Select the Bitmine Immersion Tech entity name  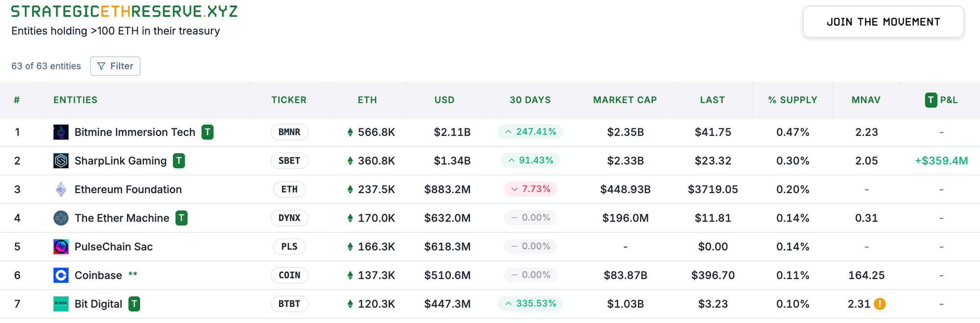point(135,132)
